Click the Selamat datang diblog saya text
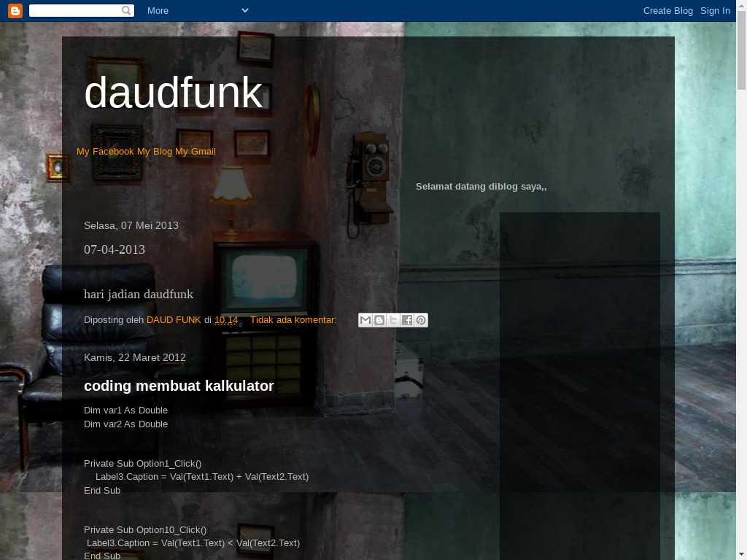 click(481, 187)
